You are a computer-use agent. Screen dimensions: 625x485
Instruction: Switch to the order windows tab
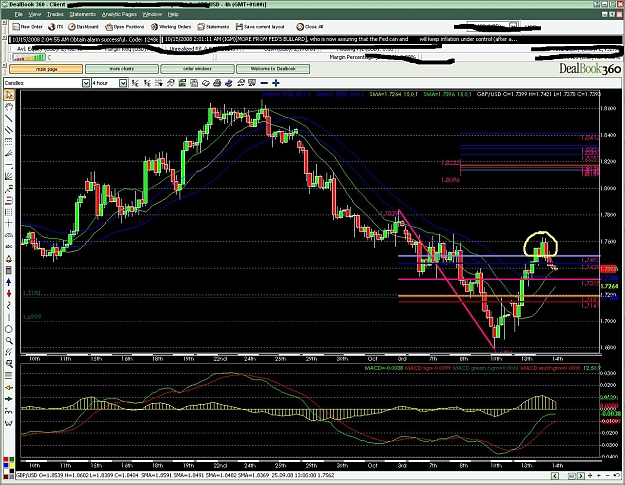coord(197,69)
